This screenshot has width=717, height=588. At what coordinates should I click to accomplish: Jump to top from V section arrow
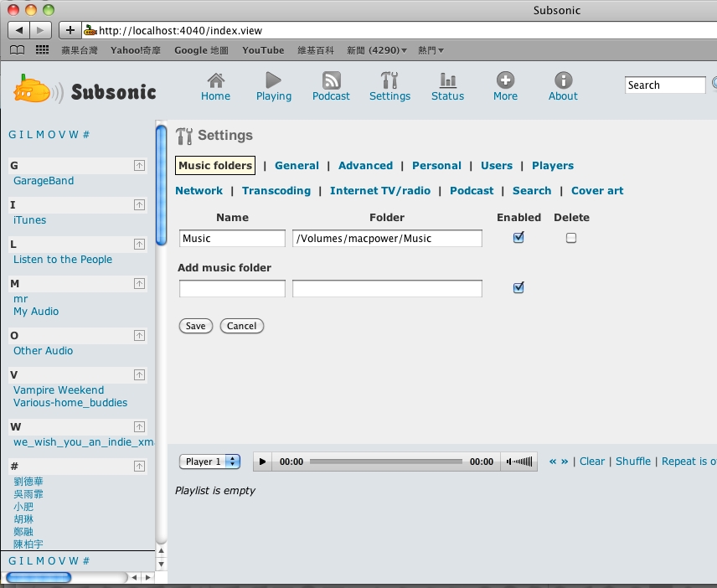(x=140, y=374)
